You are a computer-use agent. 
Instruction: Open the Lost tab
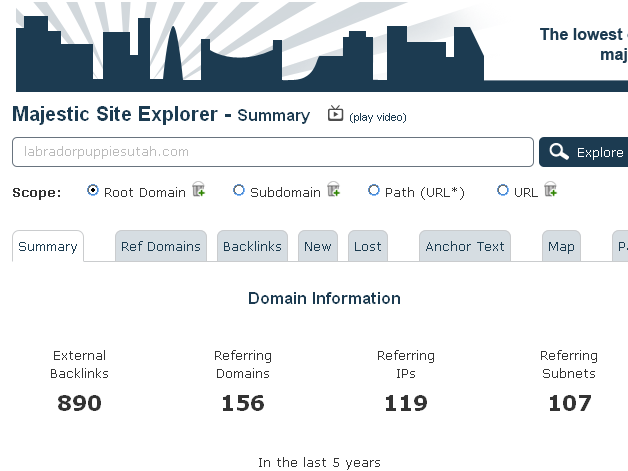368,246
